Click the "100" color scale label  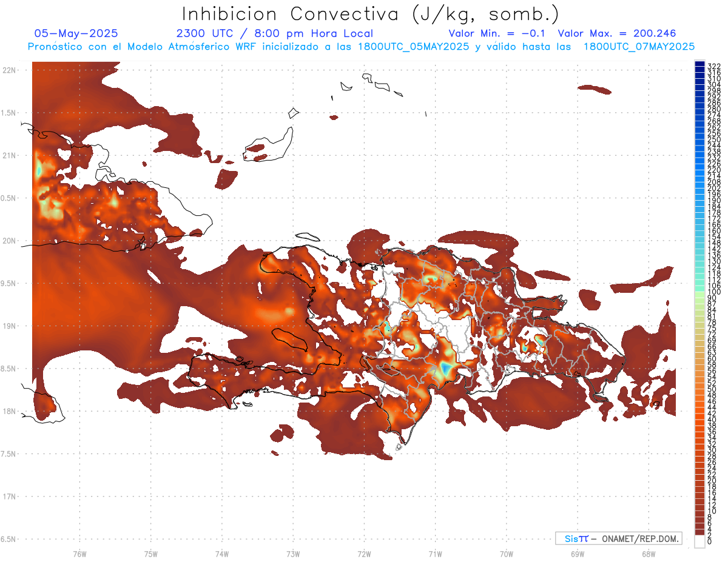714,292
